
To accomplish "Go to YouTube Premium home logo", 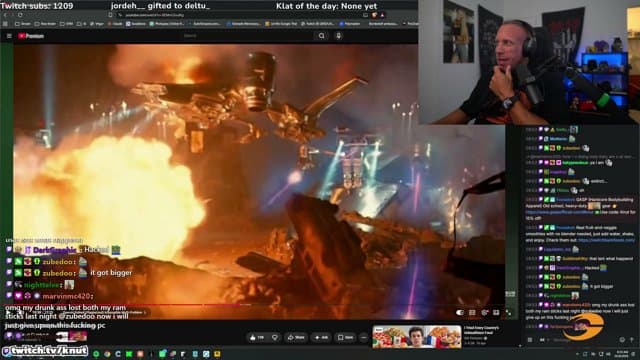I will click(x=31, y=36).
